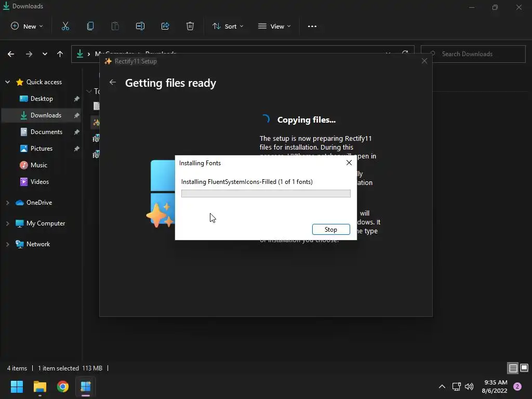Minimize the Downloads window
The height and width of the screenshot is (399, 532).
(x=472, y=7)
